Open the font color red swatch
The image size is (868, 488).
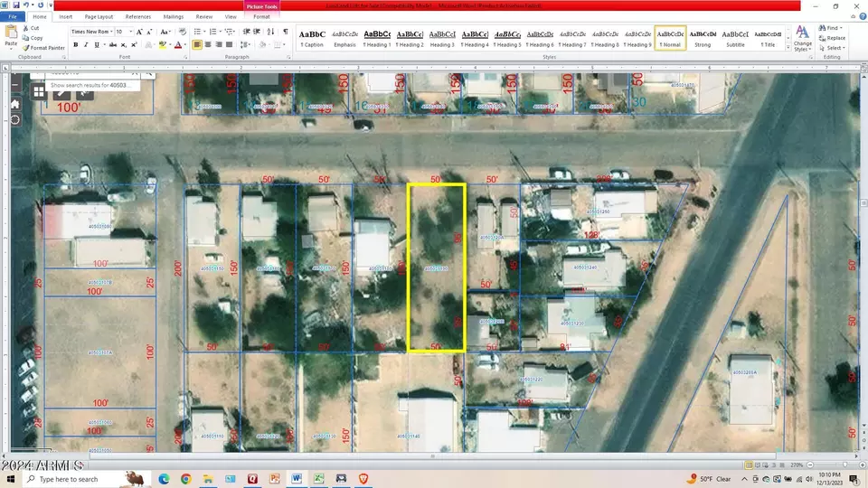(x=178, y=45)
